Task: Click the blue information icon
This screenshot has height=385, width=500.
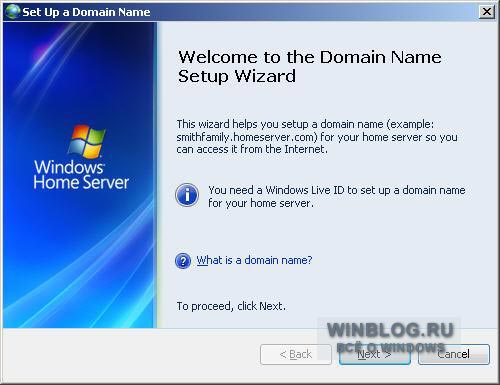Action: (187, 195)
